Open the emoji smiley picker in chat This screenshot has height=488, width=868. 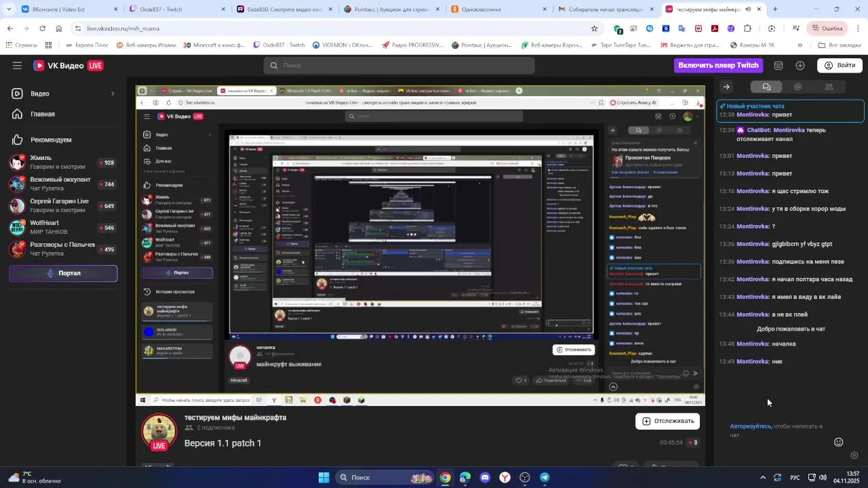(x=838, y=442)
